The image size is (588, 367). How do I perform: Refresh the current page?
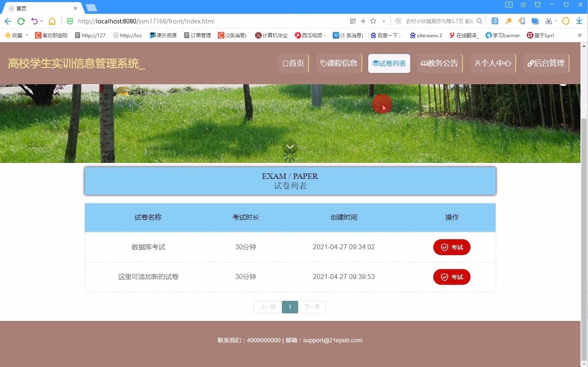click(21, 21)
